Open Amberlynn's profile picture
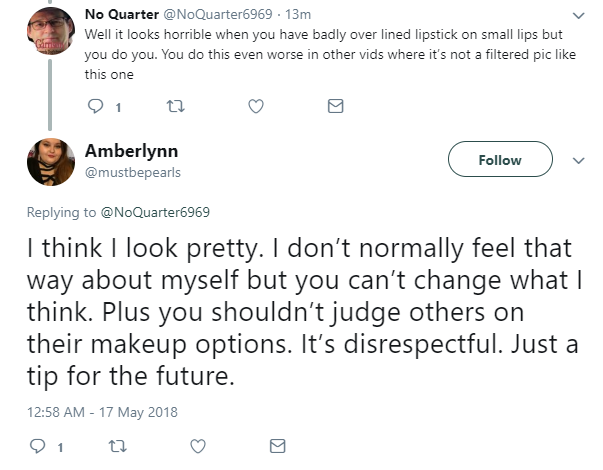The width and height of the screenshot is (603, 470). (x=50, y=162)
